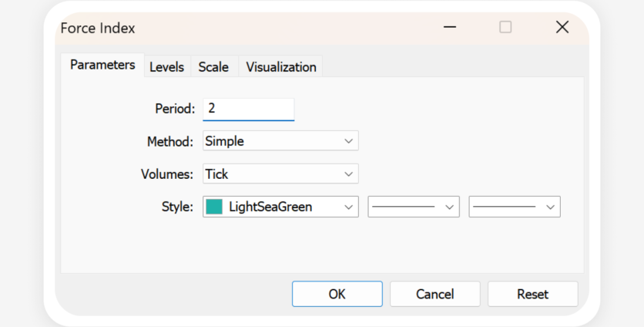Click the LightSeaGreen color swatch
This screenshot has width=644, height=327.
(x=214, y=207)
